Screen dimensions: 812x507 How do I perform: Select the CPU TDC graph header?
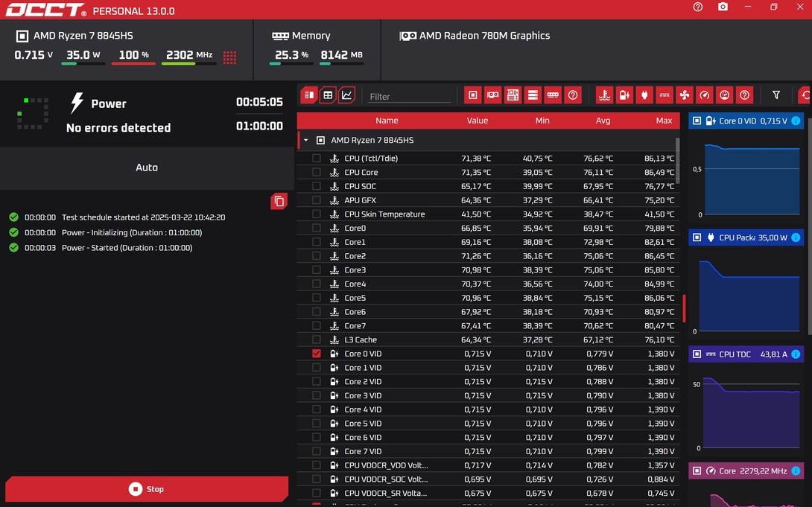pyautogui.click(x=746, y=354)
